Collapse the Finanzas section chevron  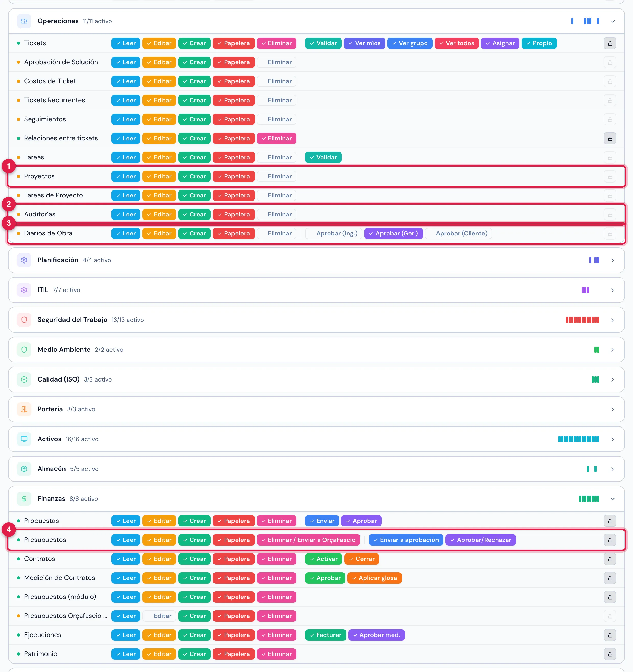tap(612, 498)
